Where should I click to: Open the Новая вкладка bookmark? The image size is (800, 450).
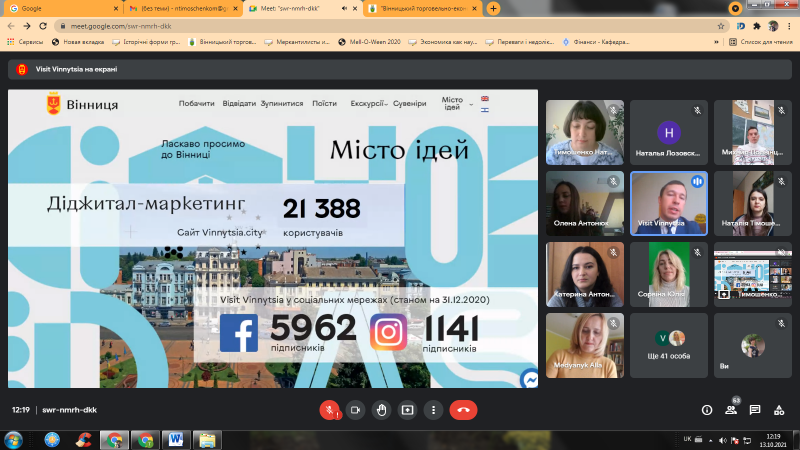78,42
